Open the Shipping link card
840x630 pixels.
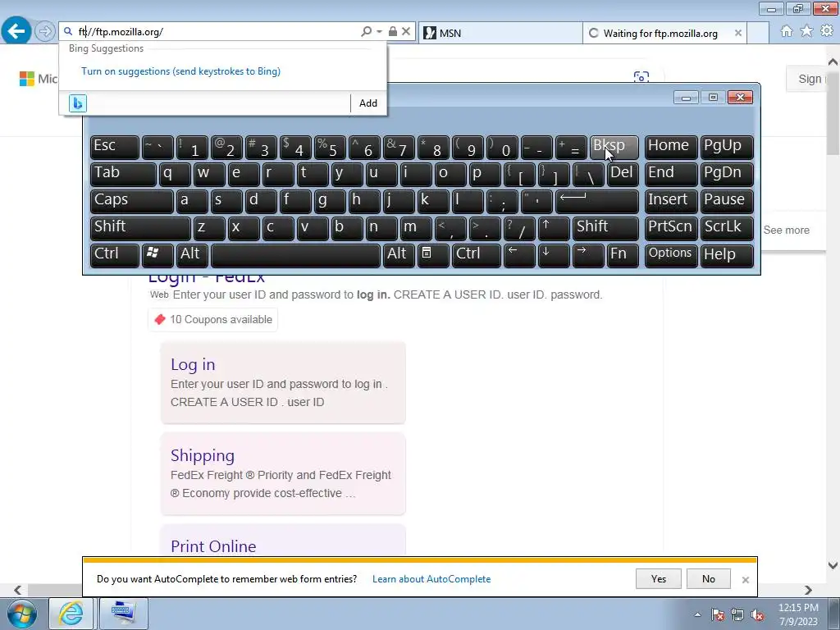click(x=203, y=455)
